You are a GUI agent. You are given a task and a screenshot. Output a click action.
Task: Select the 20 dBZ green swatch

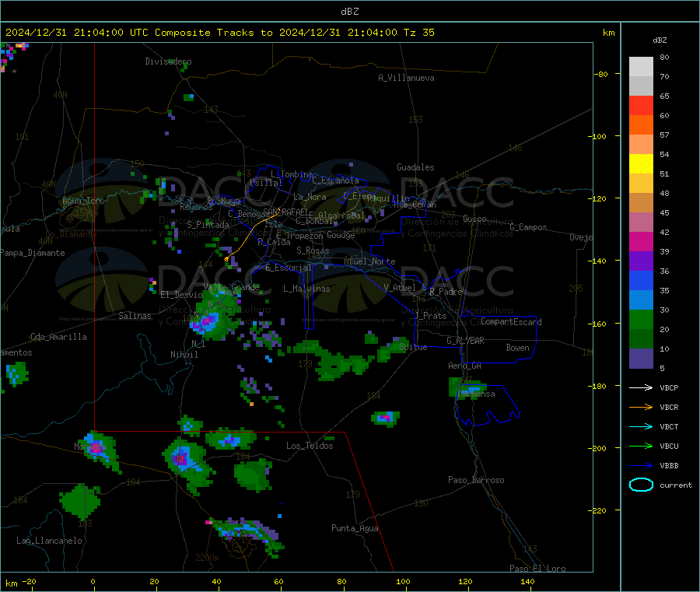pyautogui.click(x=641, y=319)
